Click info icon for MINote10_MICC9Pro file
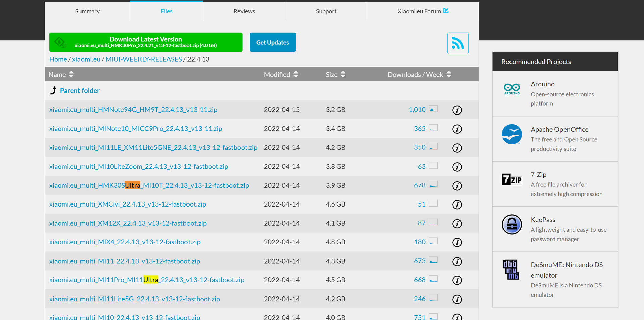This screenshot has width=644, height=320. click(x=457, y=129)
